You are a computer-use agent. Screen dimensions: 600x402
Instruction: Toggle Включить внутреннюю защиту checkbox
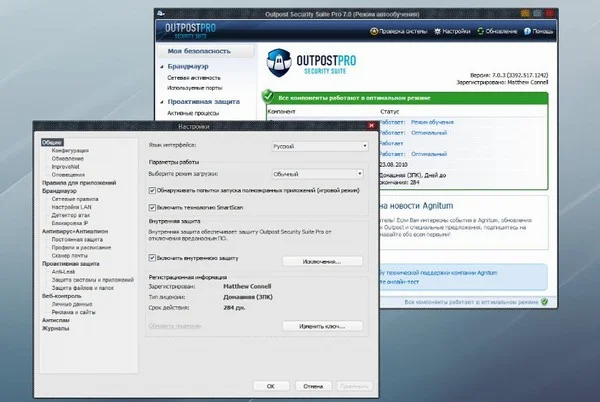(152, 258)
